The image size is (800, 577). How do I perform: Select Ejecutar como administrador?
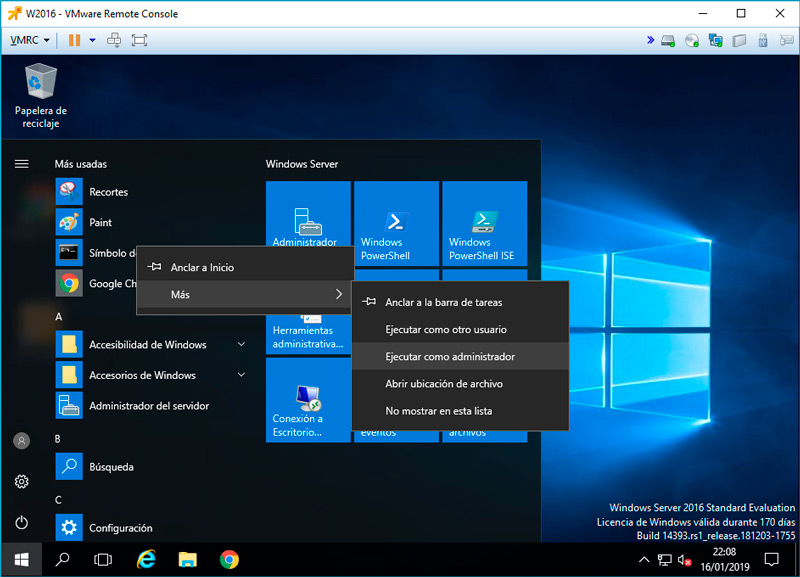[460, 357]
